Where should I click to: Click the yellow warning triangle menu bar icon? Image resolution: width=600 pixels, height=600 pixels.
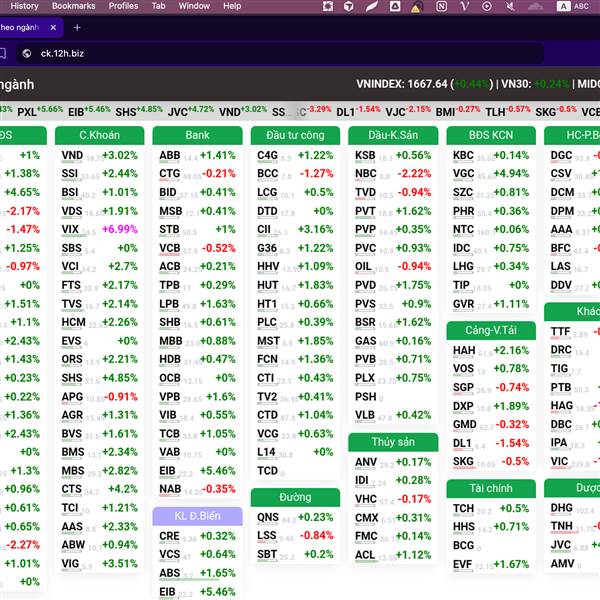pos(415,7)
